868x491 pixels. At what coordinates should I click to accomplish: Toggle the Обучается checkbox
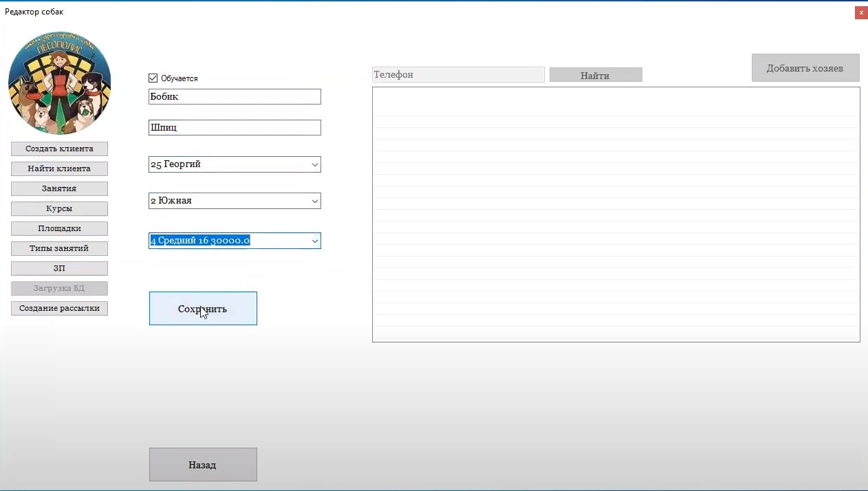point(153,78)
